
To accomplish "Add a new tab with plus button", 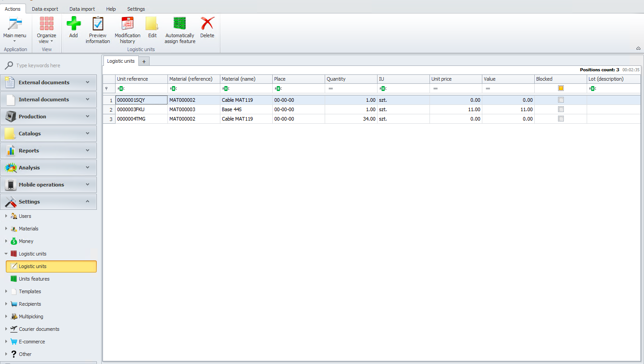I will [144, 61].
